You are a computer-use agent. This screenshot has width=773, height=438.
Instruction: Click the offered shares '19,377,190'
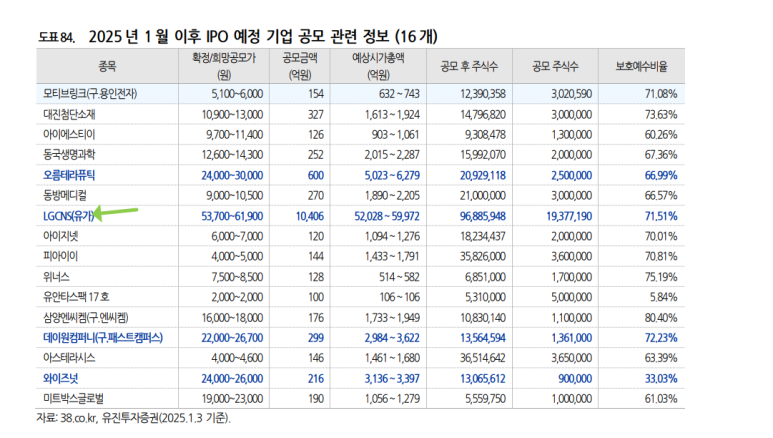tap(569, 216)
